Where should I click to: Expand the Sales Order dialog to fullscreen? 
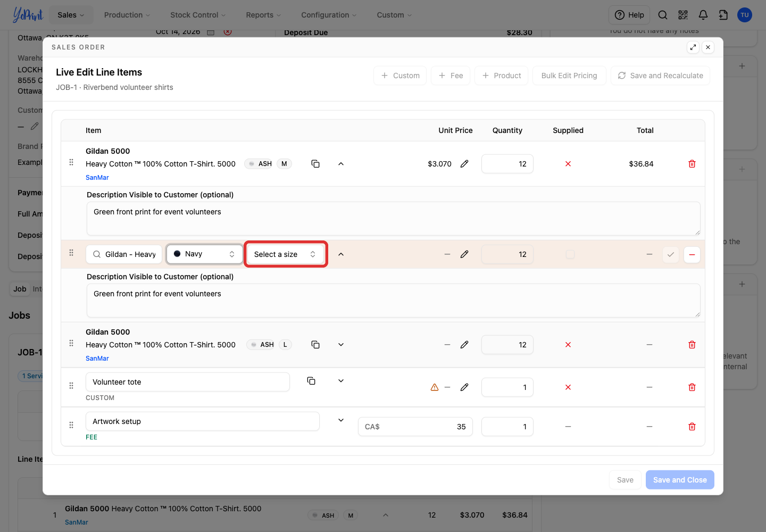(x=693, y=47)
